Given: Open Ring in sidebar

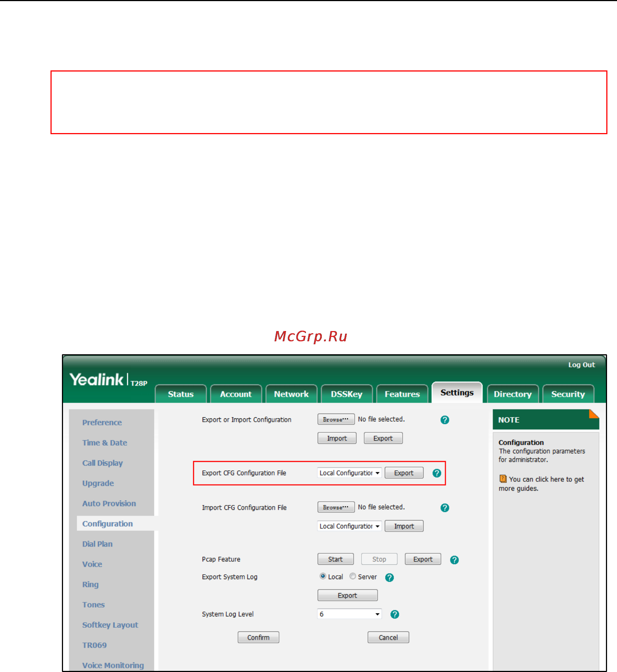Looking at the screenshot, I should point(90,585).
